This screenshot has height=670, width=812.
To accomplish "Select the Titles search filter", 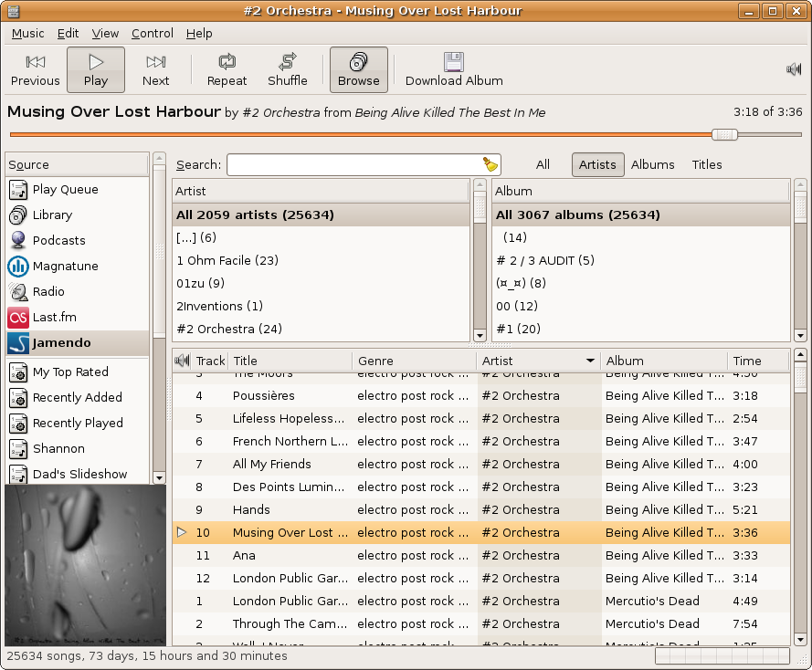I will coord(707,165).
